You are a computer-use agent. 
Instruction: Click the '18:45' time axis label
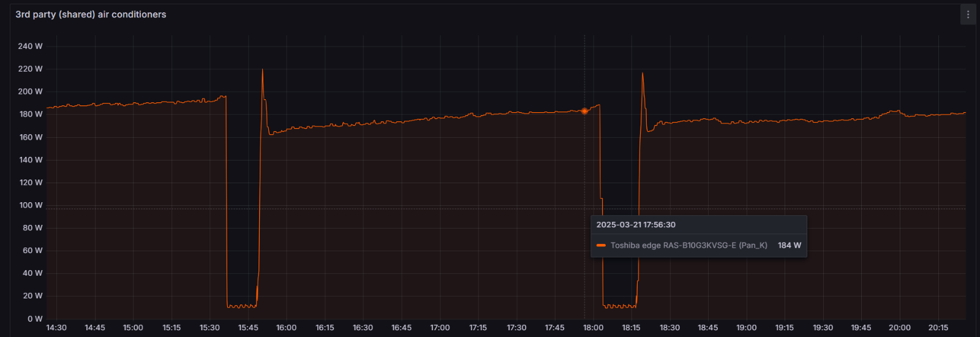(x=707, y=328)
